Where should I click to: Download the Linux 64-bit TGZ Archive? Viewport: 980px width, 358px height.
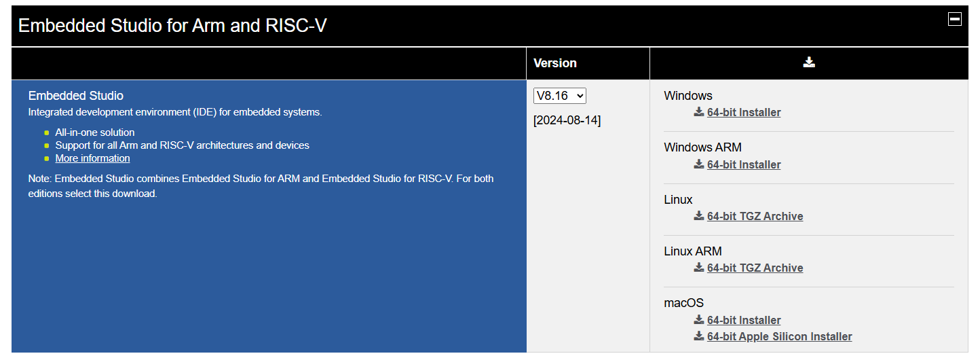coord(755,216)
